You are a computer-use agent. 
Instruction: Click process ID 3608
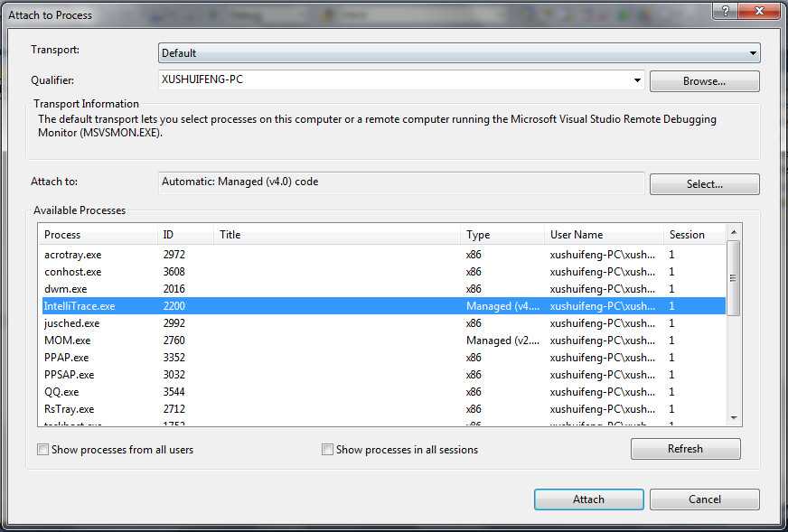pos(174,272)
